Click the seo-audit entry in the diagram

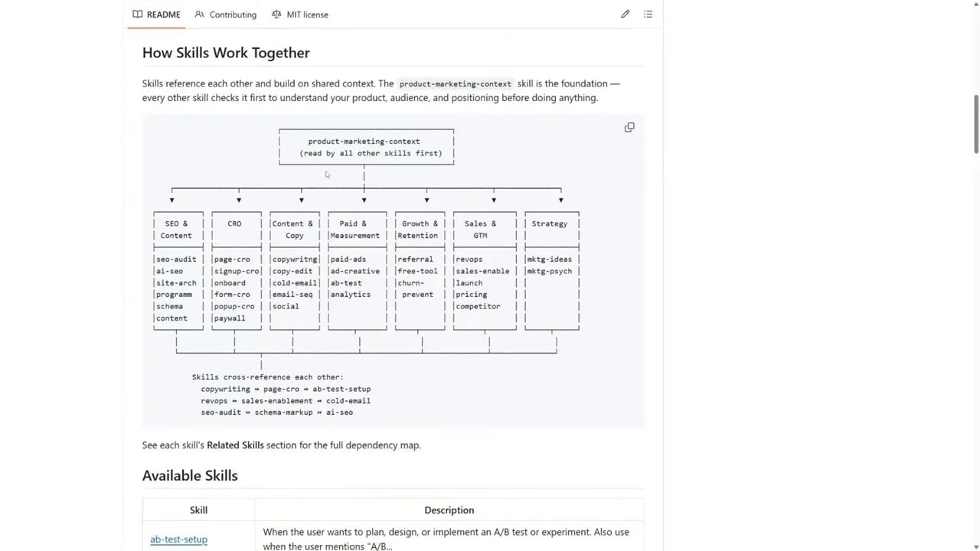pos(176,259)
